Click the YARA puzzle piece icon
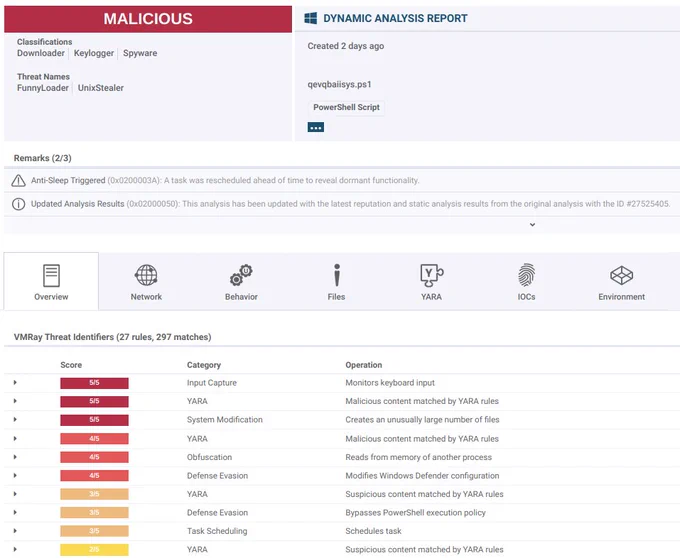 [x=432, y=275]
